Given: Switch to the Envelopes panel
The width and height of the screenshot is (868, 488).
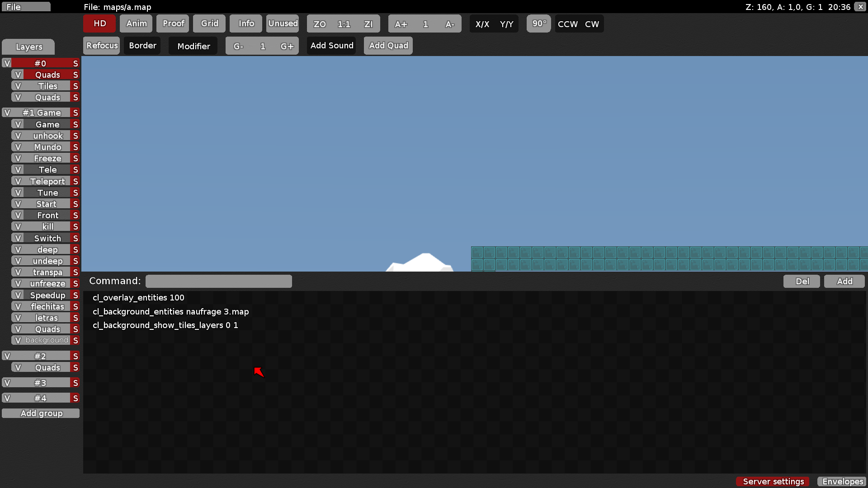Looking at the screenshot, I should click(842, 481).
